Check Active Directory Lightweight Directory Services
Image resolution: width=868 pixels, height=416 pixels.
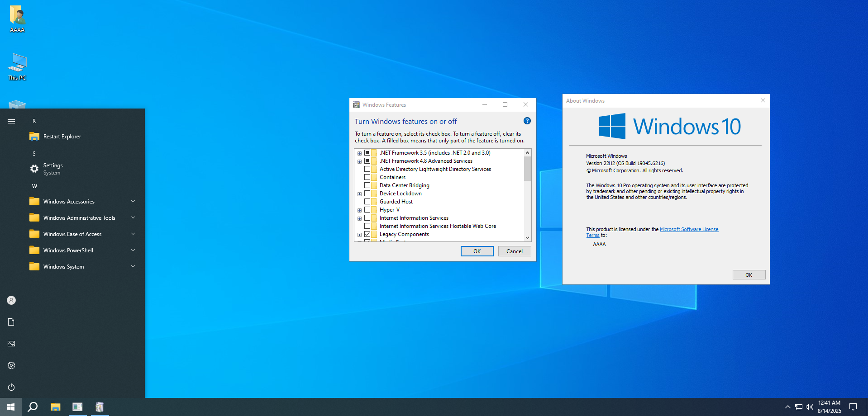[367, 169]
